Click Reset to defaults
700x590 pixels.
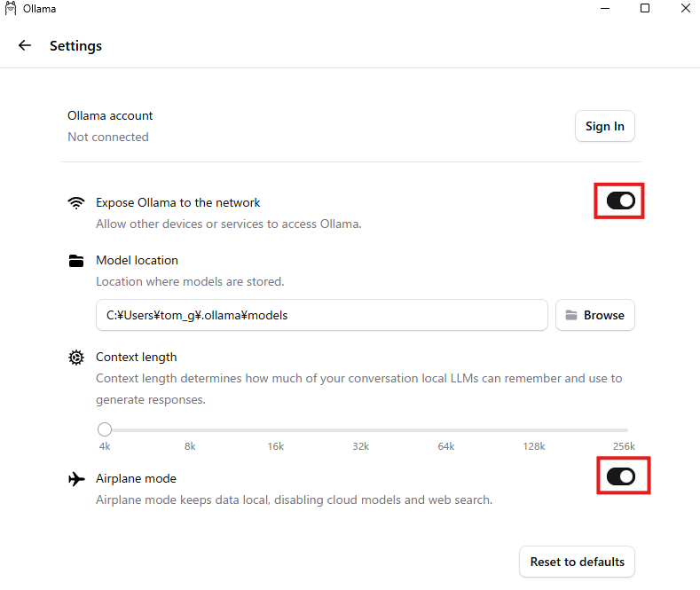click(x=577, y=562)
